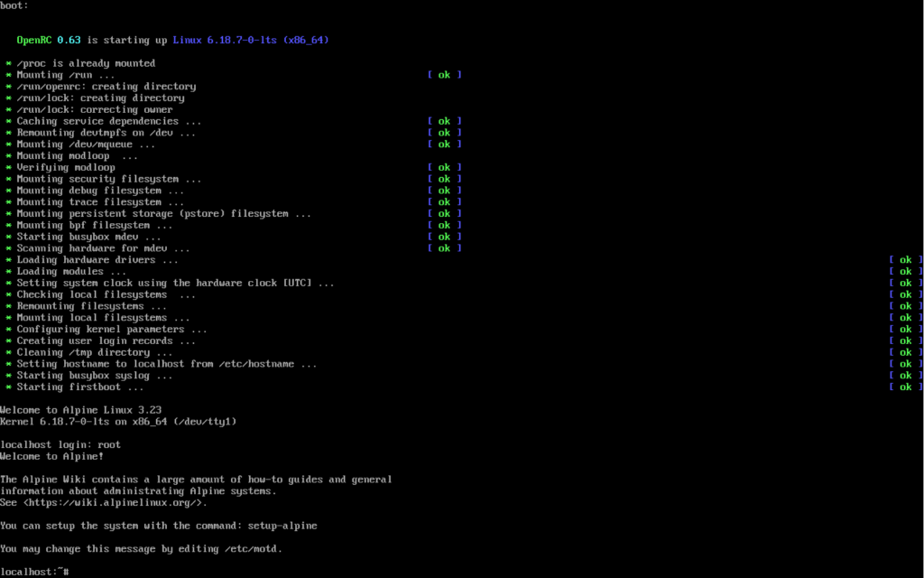Click the 'Starting busybox syslog' line
The width and height of the screenshot is (924, 578).
point(94,376)
